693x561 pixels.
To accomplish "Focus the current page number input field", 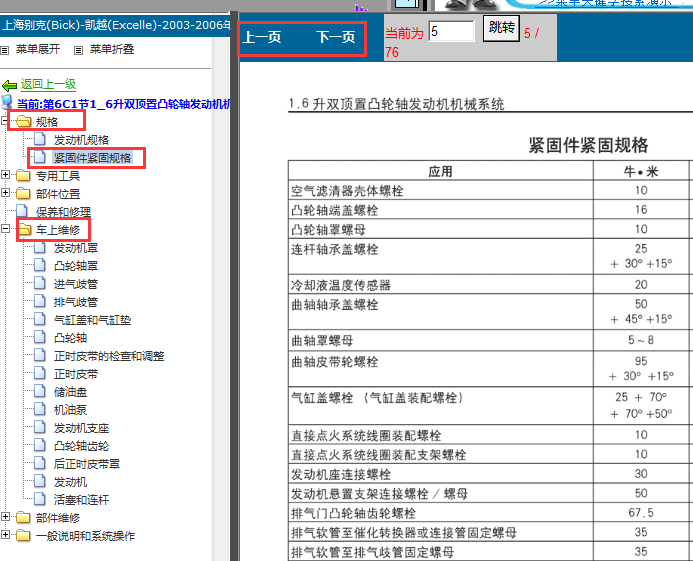I will 452,31.
